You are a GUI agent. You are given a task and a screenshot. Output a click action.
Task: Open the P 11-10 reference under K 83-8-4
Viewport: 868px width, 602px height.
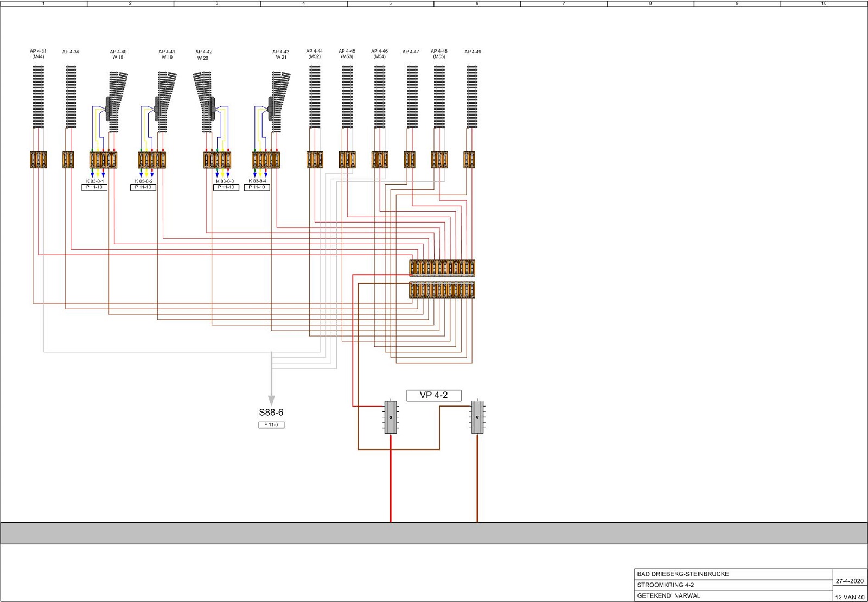pyautogui.click(x=257, y=187)
